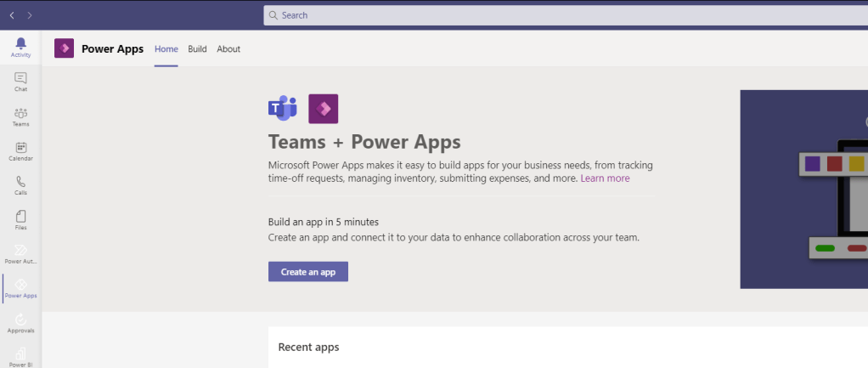Screen dimensions: 868x368
Task: Go to Teams in the sidebar
Action: click(20, 116)
